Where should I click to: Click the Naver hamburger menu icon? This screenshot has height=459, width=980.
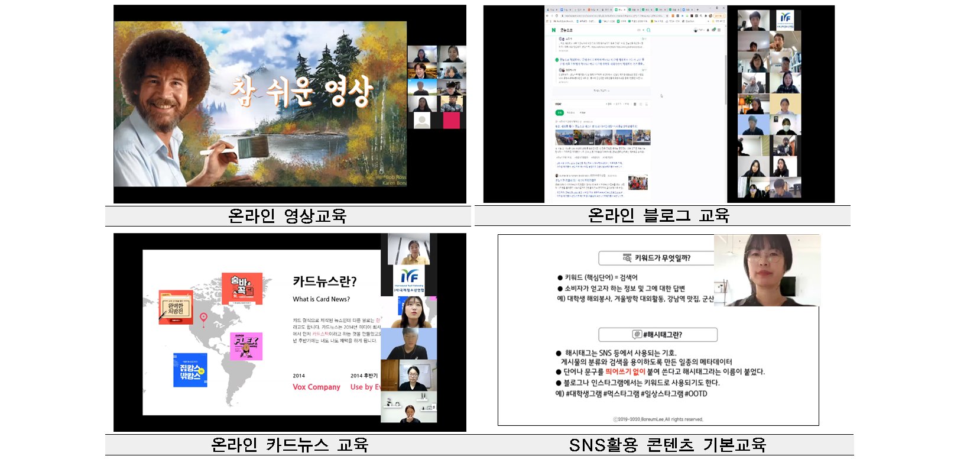point(719,30)
